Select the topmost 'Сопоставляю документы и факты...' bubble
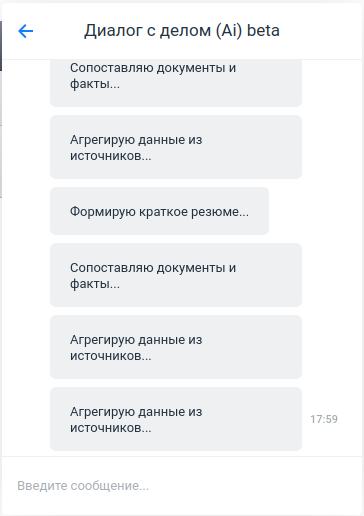Viewport: 364px width, 516px height. [x=176, y=83]
